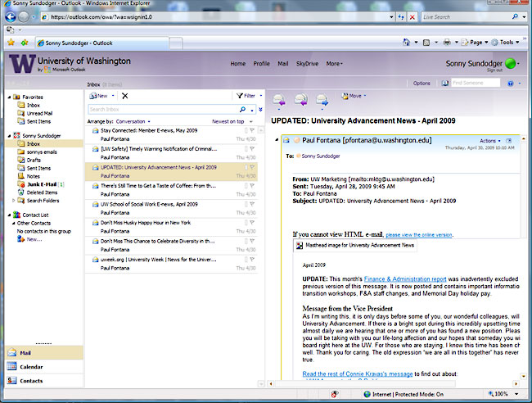Switch to the Contacts module
The image size is (532, 403).
pyautogui.click(x=43, y=381)
